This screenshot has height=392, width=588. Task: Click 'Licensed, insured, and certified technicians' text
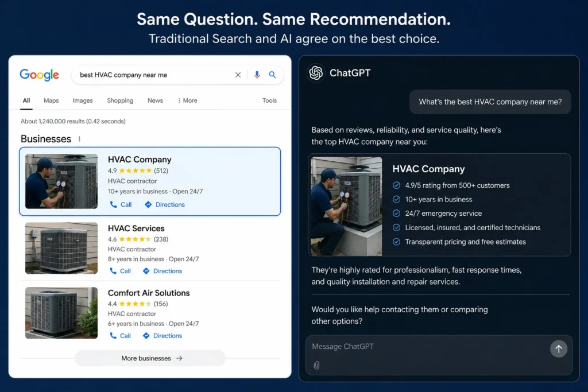473,228
